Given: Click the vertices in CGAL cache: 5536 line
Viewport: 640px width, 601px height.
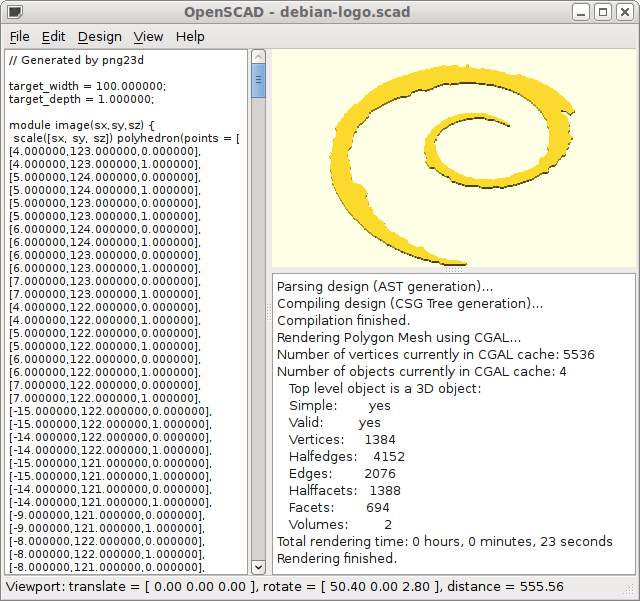Looking at the screenshot, I should pyautogui.click(x=436, y=355).
